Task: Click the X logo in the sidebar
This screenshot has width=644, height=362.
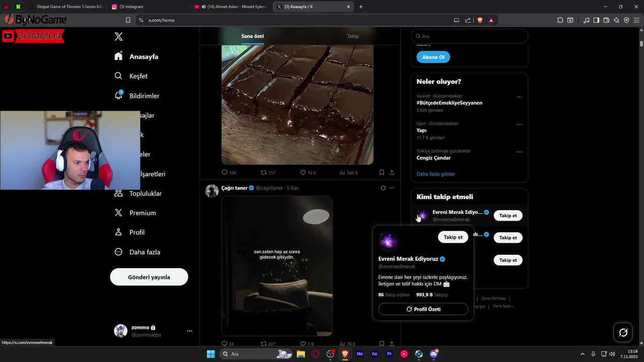Action: (x=119, y=37)
